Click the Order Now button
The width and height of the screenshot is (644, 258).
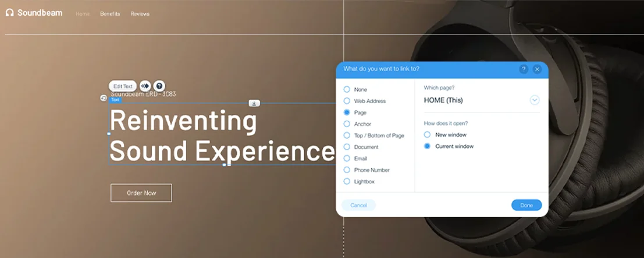141,193
